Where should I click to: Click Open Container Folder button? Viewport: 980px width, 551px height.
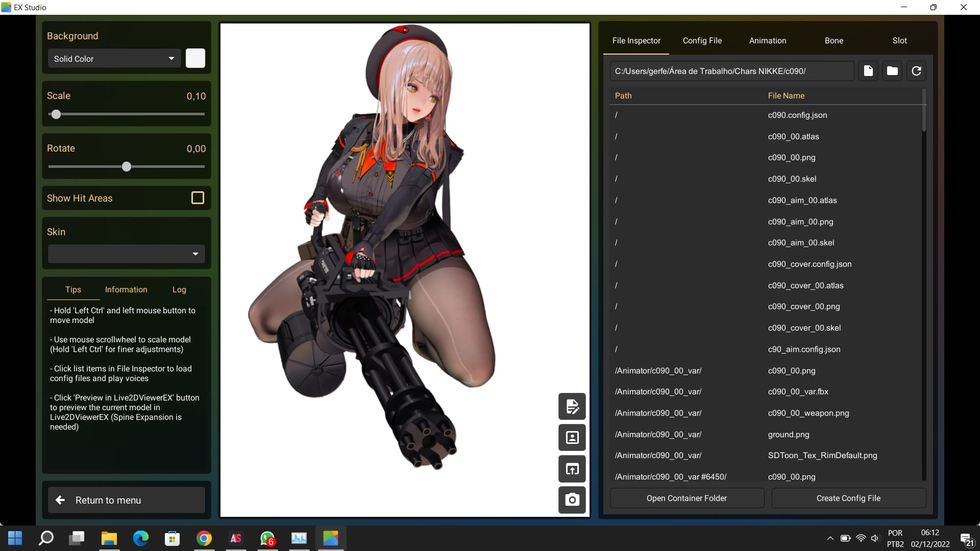(687, 498)
